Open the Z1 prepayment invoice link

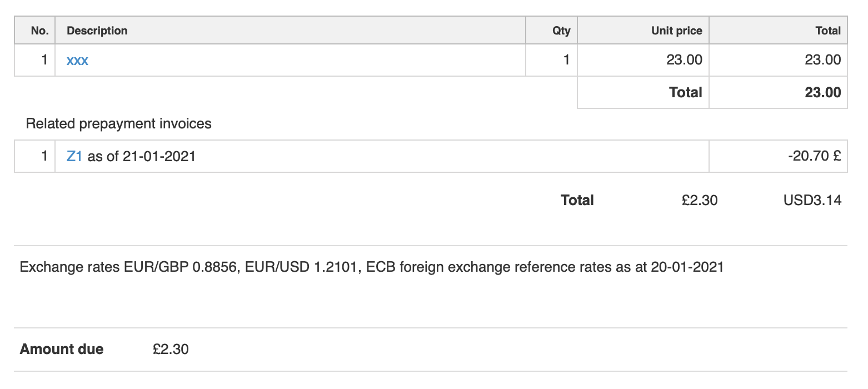(74, 157)
